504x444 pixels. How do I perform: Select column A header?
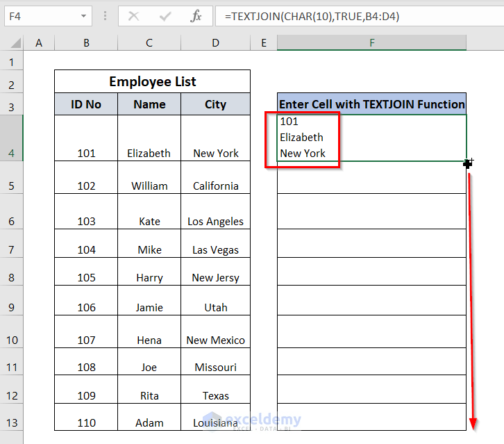click(39, 43)
